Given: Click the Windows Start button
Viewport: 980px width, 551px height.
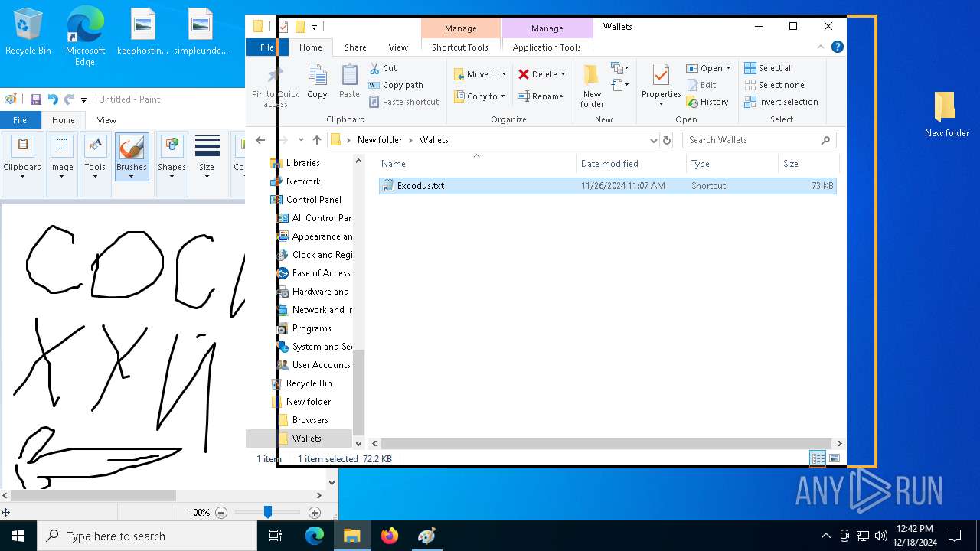Looking at the screenshot, I should (18, 536).
